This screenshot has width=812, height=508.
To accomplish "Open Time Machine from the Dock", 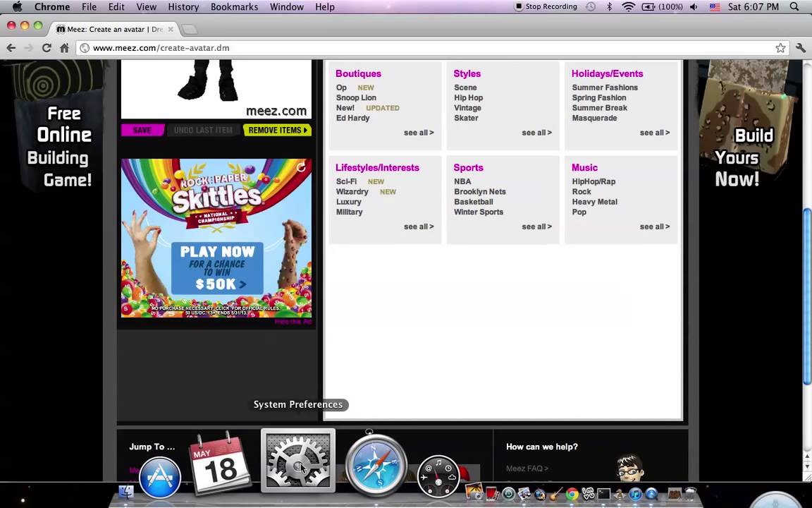I will point(508,493).
